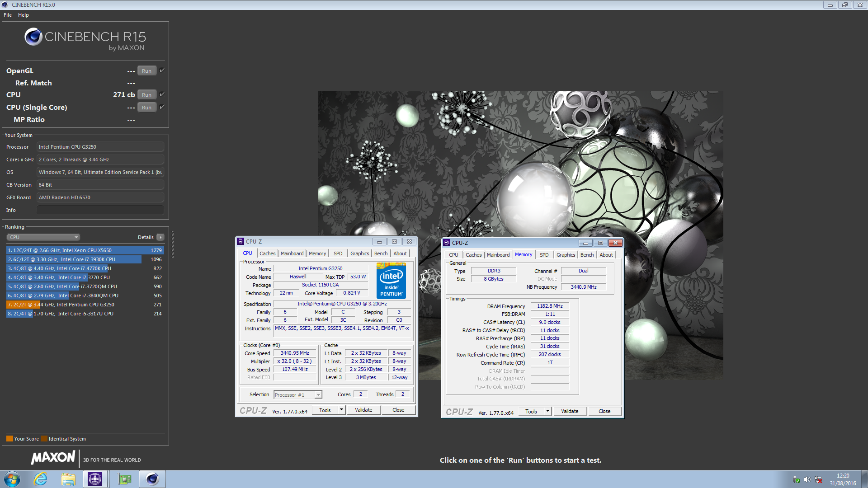Viewport: 868px width, 488px height.
Task: Run the CPU benchmark
Action: coord(147,95)
